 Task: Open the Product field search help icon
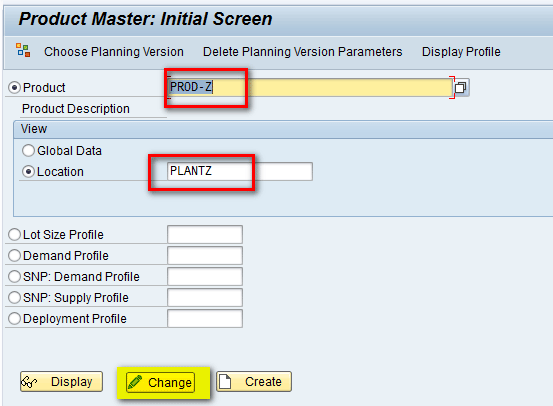[461, 87]
